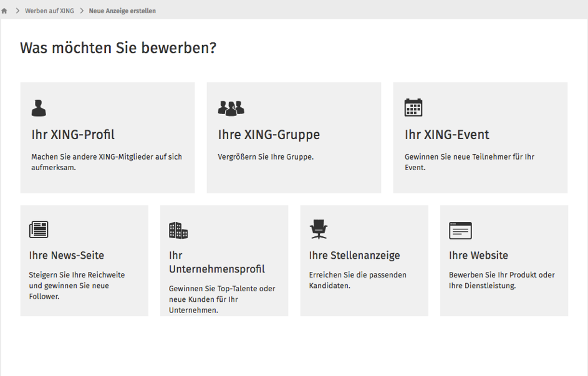Viewport: 588px width, 376px height.
Task: Pick 'Ihr XING-Event' heading
Action: click(446, 135)
